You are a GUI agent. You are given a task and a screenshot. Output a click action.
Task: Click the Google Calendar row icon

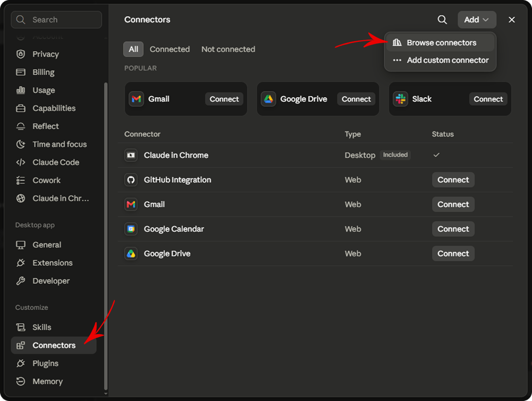coord(131,229)
